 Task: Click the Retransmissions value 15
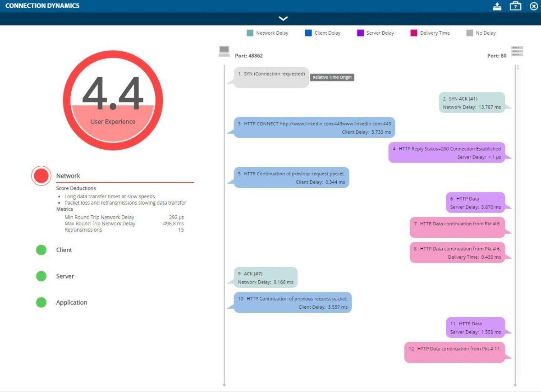(x=181, y=230)
